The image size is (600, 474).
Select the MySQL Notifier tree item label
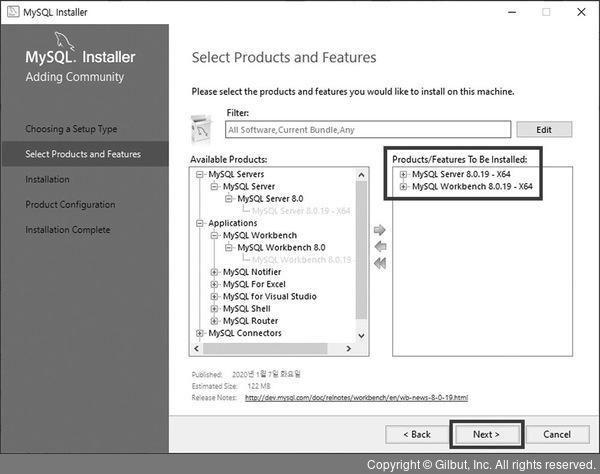tap(252, 272)
